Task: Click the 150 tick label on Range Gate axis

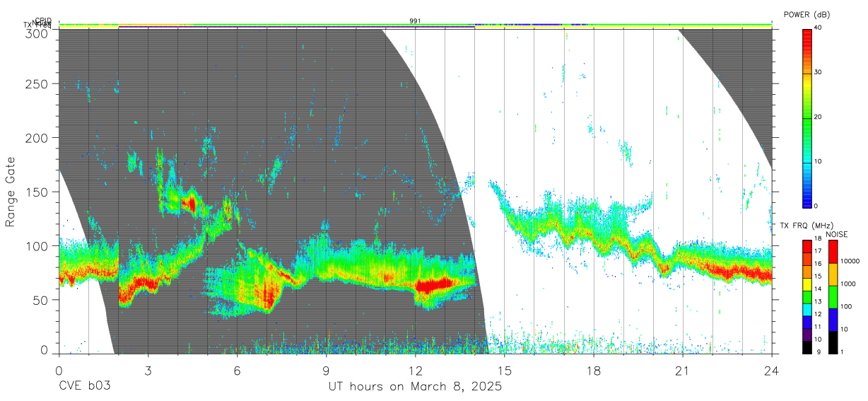Action: [x=37, y=192]
